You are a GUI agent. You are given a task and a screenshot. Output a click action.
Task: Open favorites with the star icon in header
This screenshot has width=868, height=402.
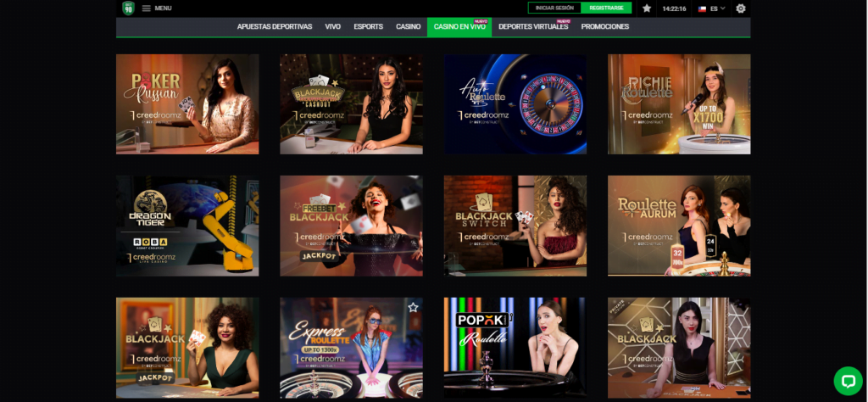click(647, 8)
